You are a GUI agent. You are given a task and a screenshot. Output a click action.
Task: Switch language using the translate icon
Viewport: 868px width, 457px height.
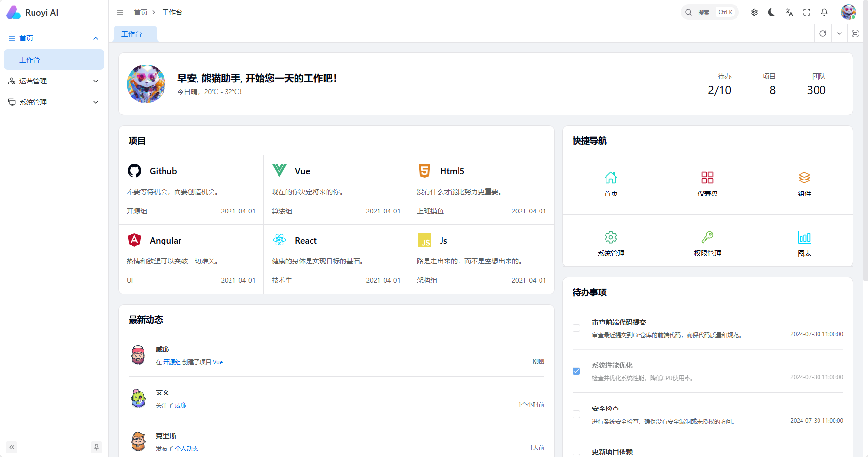tap(789, 12)
